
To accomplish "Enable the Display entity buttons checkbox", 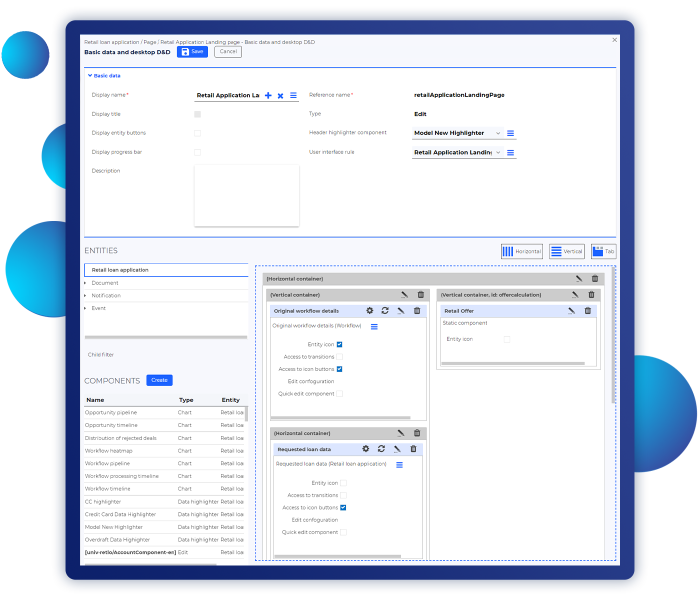I will (197, 133).
